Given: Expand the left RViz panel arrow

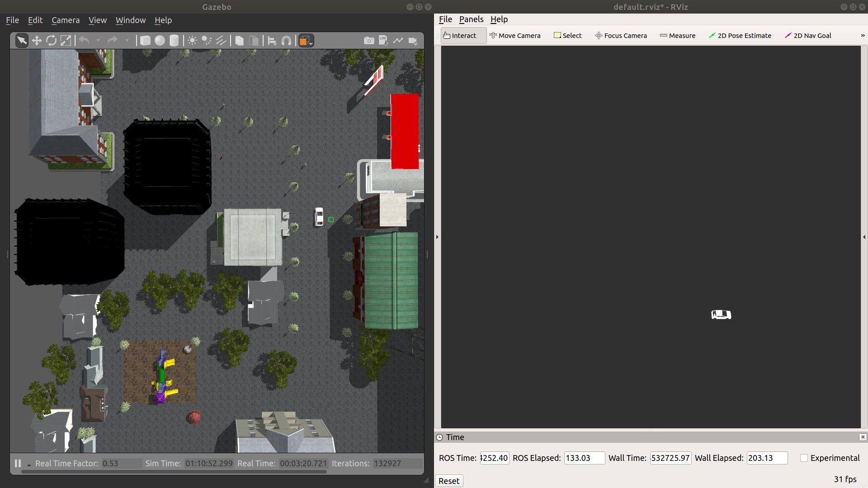Looking at the screenshot, I should [x=437, y=237].
